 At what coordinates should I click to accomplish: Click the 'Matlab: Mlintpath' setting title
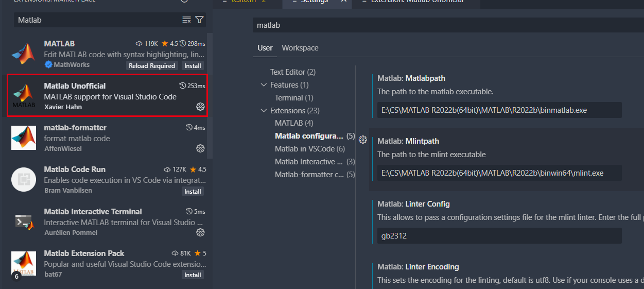[408, 141]
